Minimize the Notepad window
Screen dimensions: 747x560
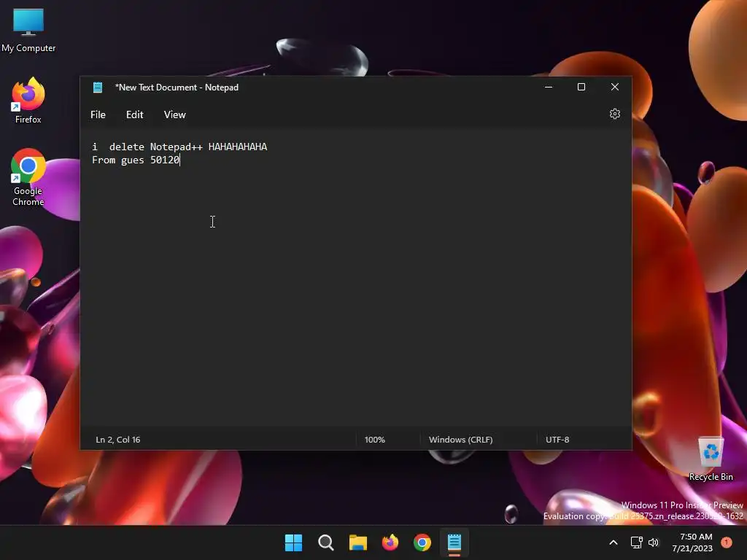(x=549, y=87)
